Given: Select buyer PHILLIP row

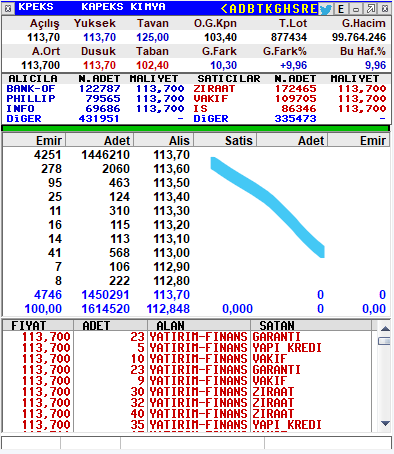Looking at the screenshot, I should pos(95,99).
